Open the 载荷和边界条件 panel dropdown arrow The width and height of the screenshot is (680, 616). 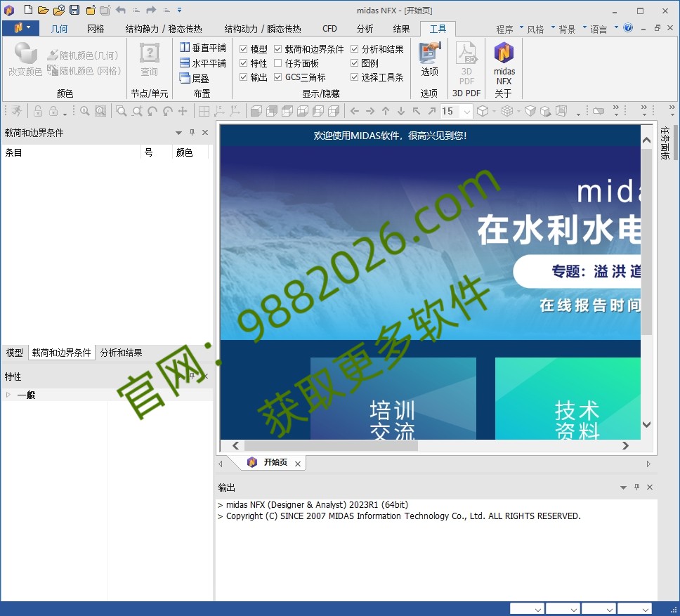tap(178, 133)
